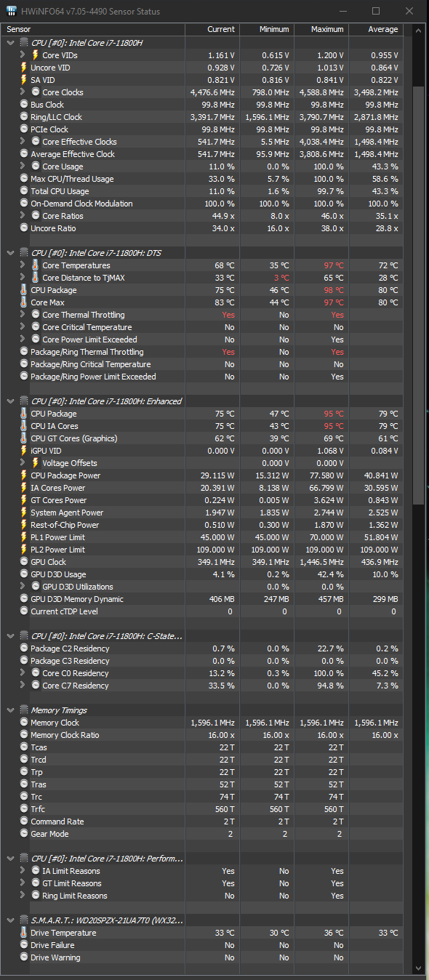Click the Uncore VID lightning icon

(24, 68)
